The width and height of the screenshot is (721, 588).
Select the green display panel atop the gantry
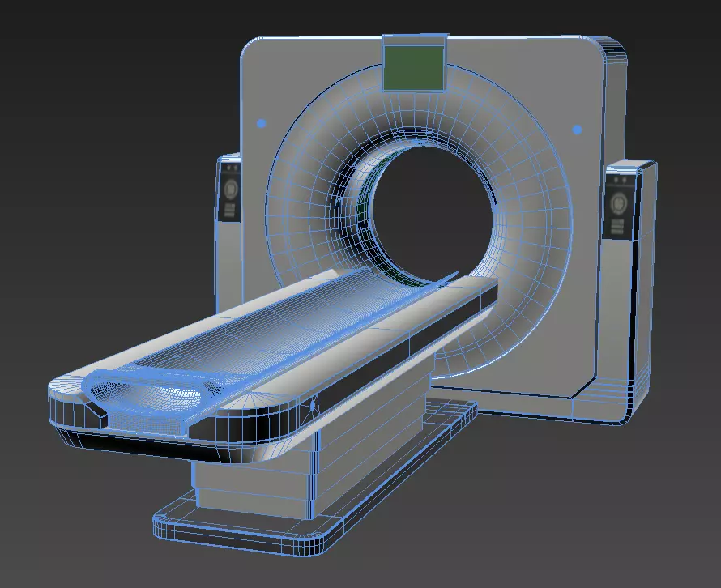coord(414,67)
